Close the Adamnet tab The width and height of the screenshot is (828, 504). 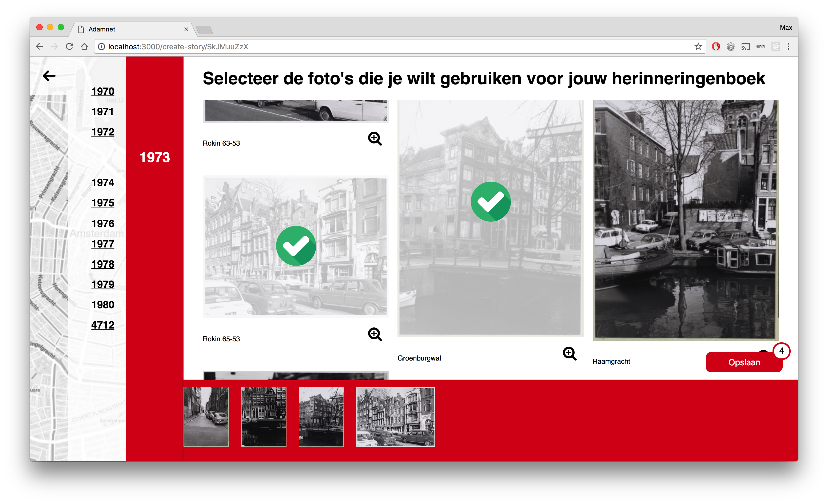point(186,29)
